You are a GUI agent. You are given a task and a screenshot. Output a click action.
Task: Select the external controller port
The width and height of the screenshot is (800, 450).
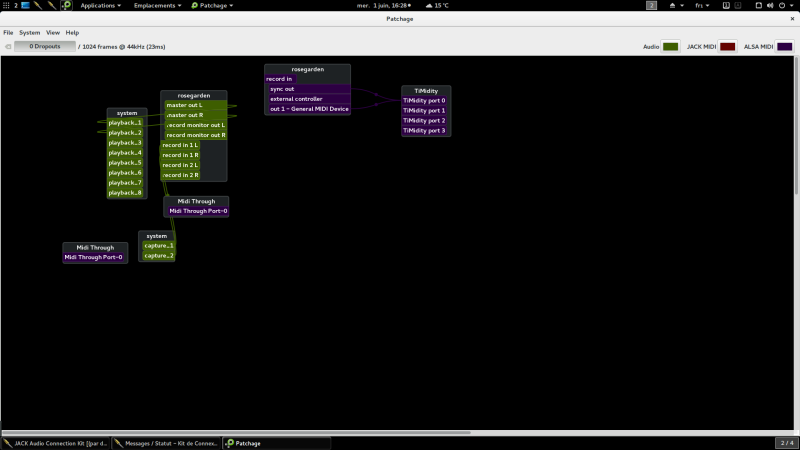(309, 99)
